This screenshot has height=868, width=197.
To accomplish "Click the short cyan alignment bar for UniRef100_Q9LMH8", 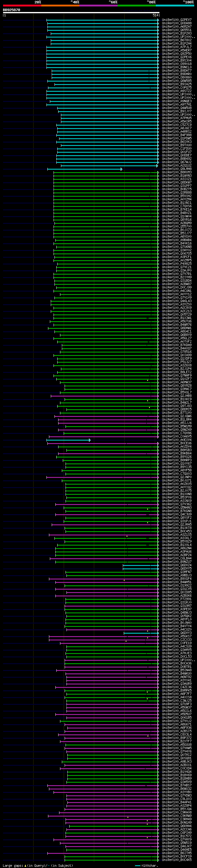I will coord(85,169).
